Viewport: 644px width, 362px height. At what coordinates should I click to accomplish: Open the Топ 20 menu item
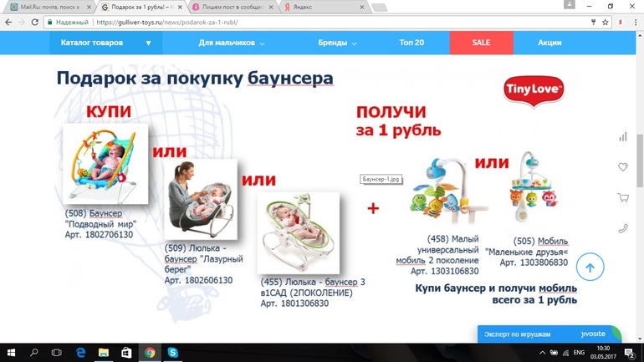pyautogui.click(x=411, y=43)
